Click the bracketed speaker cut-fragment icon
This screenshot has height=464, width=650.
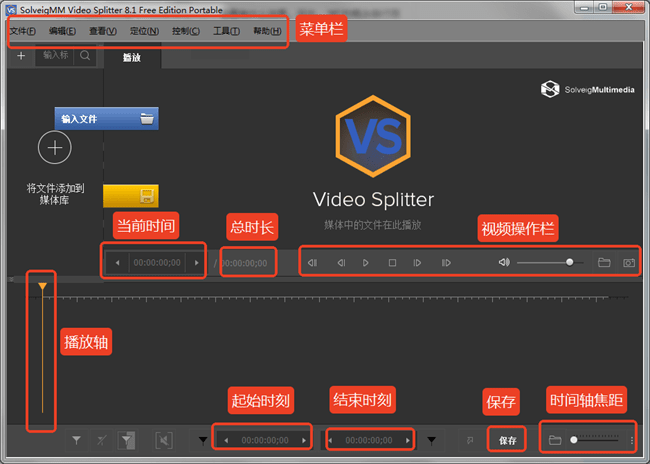(164, 440)
